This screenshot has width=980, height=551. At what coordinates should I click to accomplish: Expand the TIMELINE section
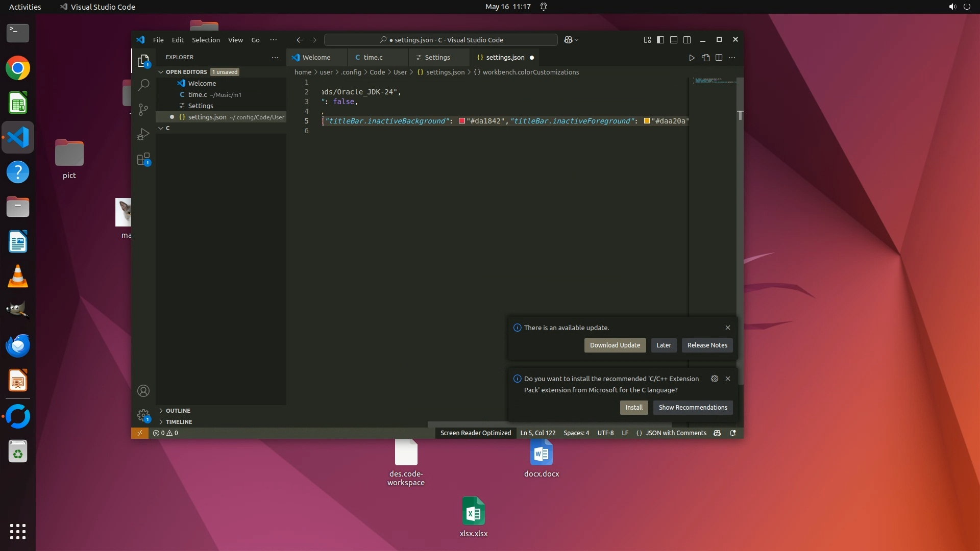[179, 422]
